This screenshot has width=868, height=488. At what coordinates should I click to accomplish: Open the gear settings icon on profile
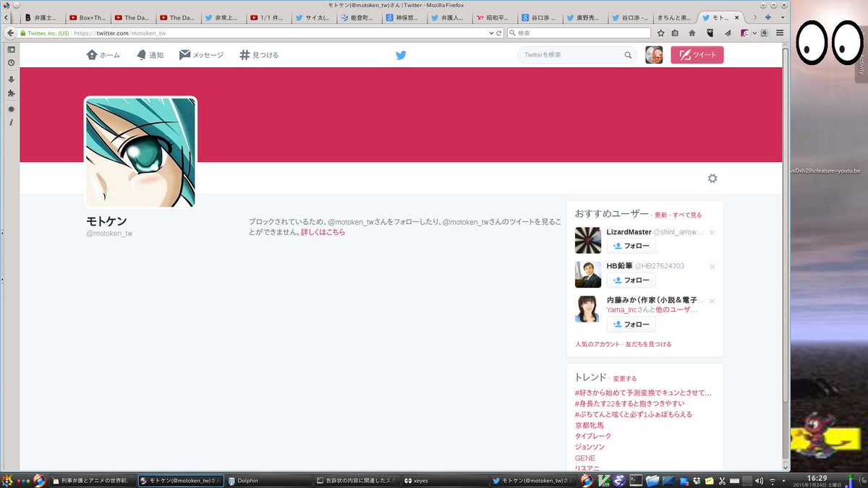[712, 179]
